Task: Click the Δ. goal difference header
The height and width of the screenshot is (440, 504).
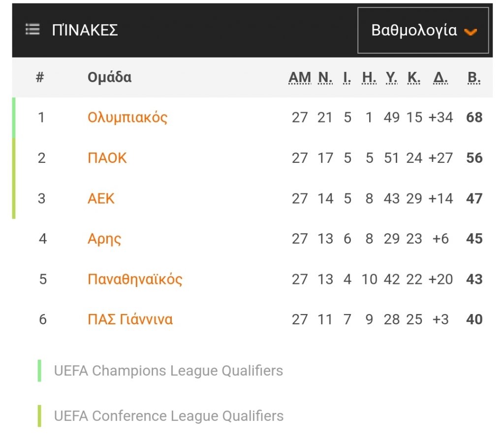Action: click(x=441, y=78)
